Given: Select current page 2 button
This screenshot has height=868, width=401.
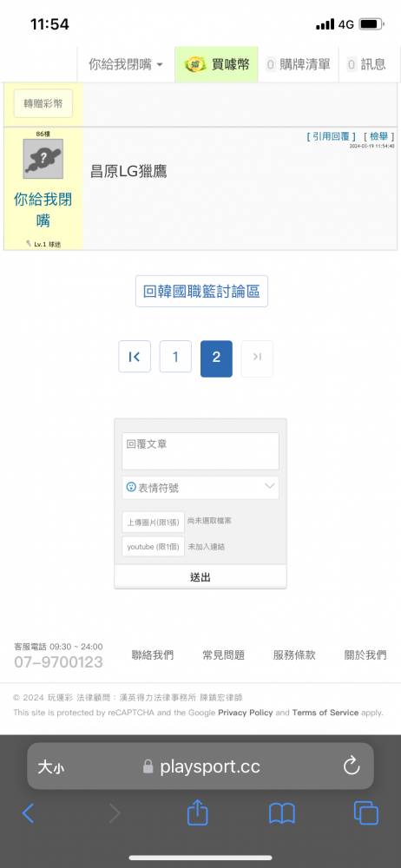Looking at the screenshot, I should [217, 358].
